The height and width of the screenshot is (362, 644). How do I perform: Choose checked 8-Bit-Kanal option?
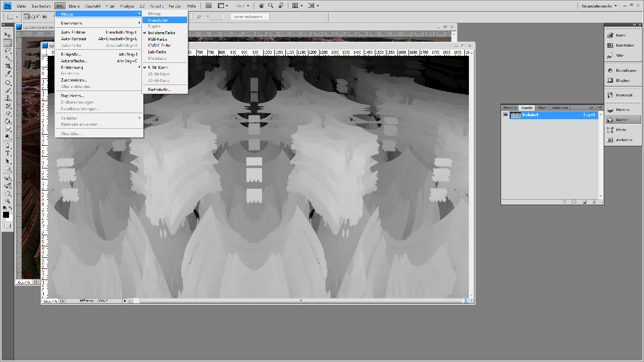(x=158, y=67)
